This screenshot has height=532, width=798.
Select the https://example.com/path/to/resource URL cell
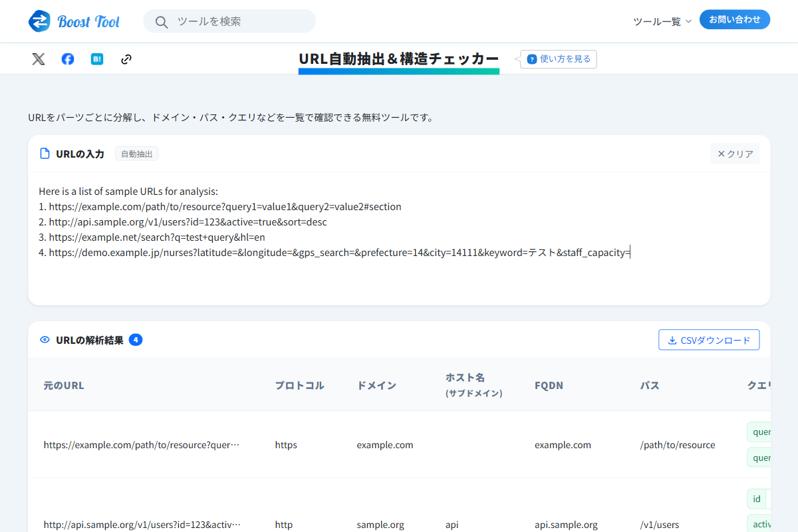142,445
